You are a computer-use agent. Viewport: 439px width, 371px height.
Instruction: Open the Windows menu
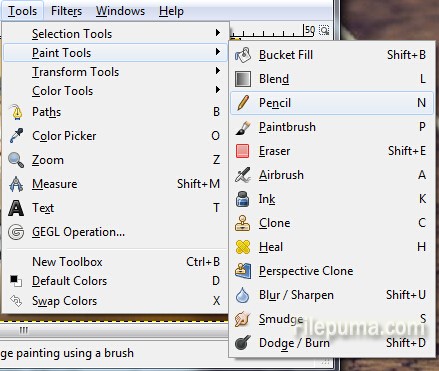[x=120, y=11]
